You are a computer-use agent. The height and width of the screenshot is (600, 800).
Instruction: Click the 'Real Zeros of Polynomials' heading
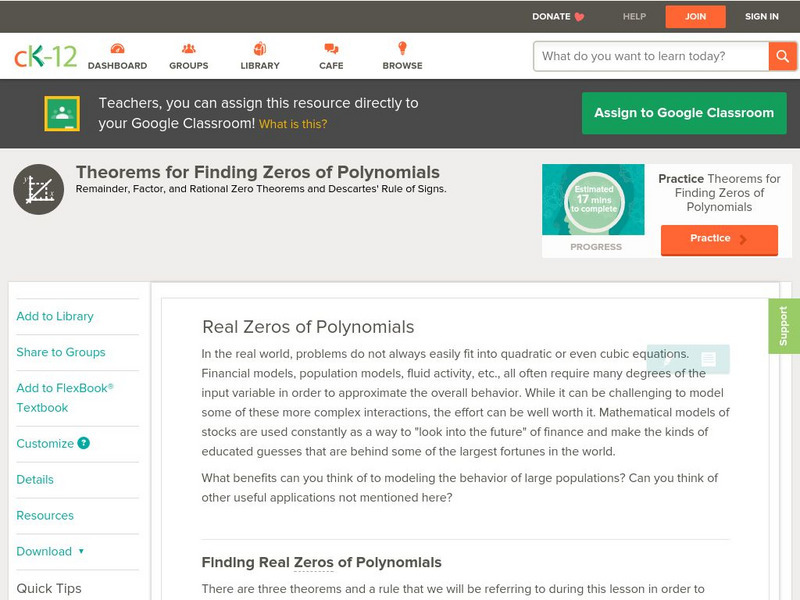click(x=308, y=327)
